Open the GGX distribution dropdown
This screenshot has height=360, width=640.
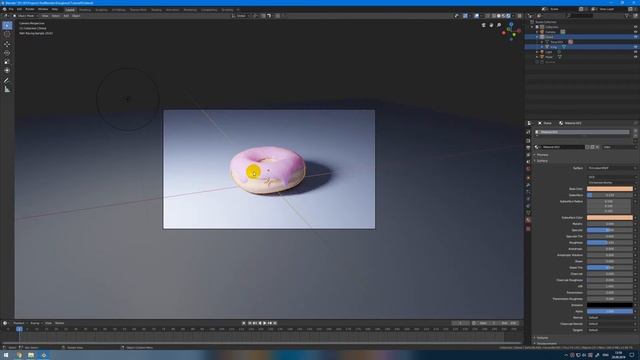click(x=612, y=177)
